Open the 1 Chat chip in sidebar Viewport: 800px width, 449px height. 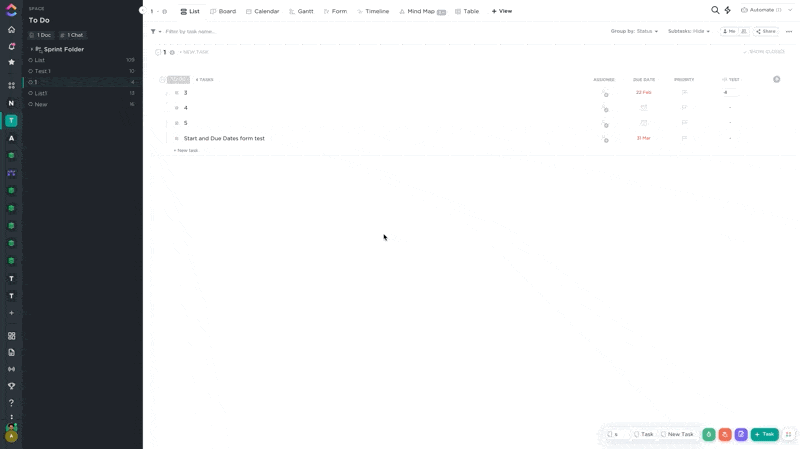pos(71,35)
